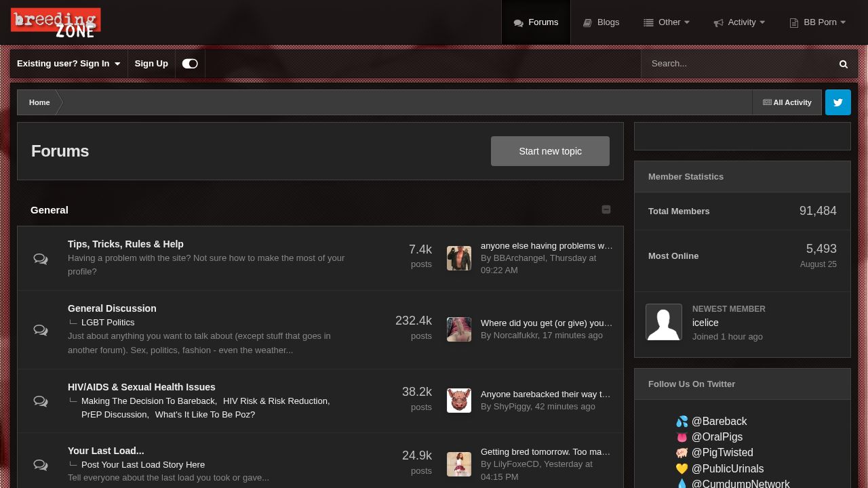Click into the Search field

(x=739, y=64)
